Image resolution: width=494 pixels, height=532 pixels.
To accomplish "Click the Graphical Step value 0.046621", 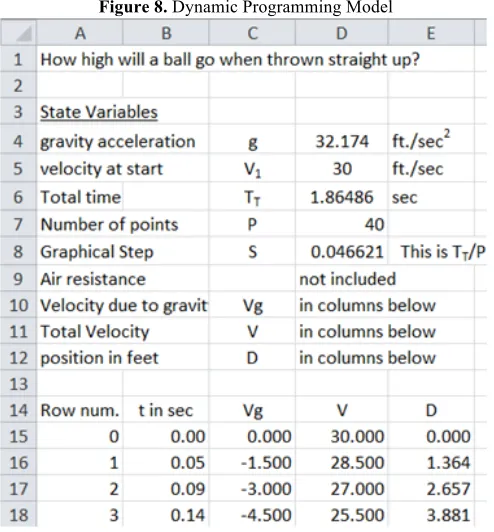I will coord(342,252).
